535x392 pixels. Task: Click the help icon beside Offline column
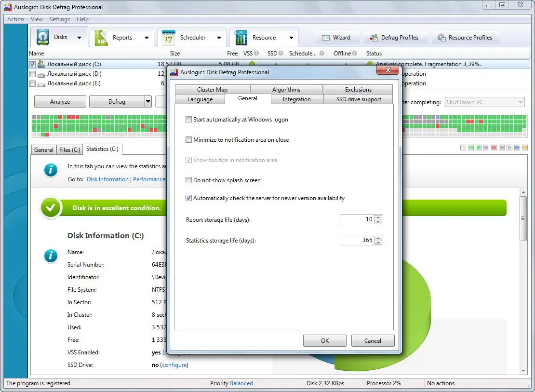click(355, 53)
